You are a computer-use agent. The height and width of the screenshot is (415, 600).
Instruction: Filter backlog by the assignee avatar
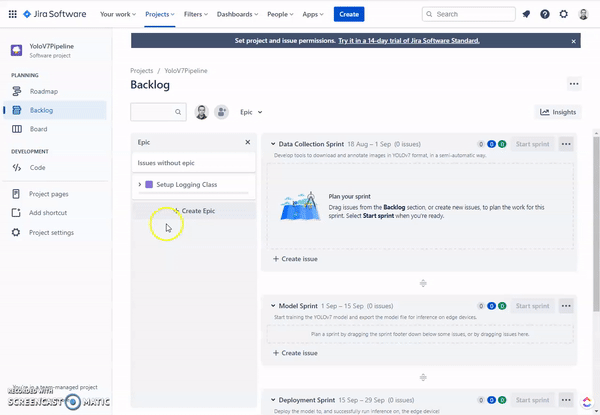point(202,112)
